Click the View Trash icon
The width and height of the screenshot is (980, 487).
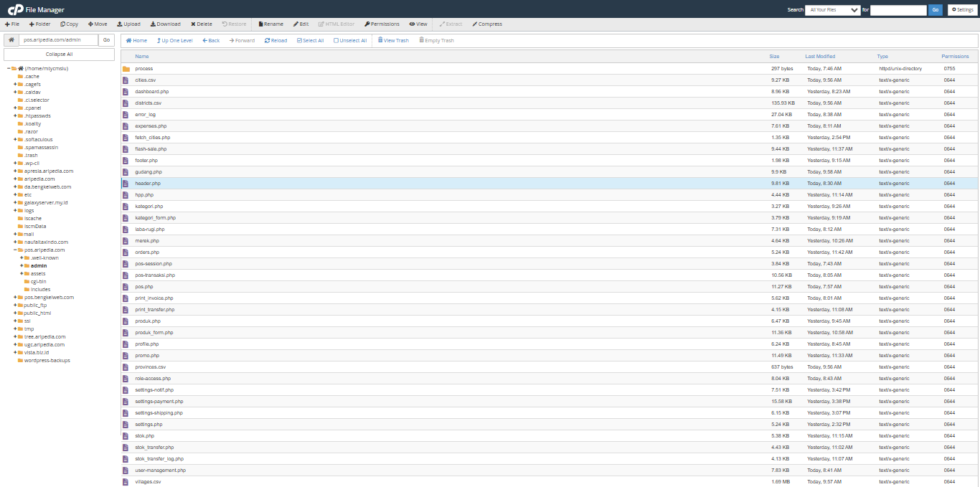click(380, 41)
